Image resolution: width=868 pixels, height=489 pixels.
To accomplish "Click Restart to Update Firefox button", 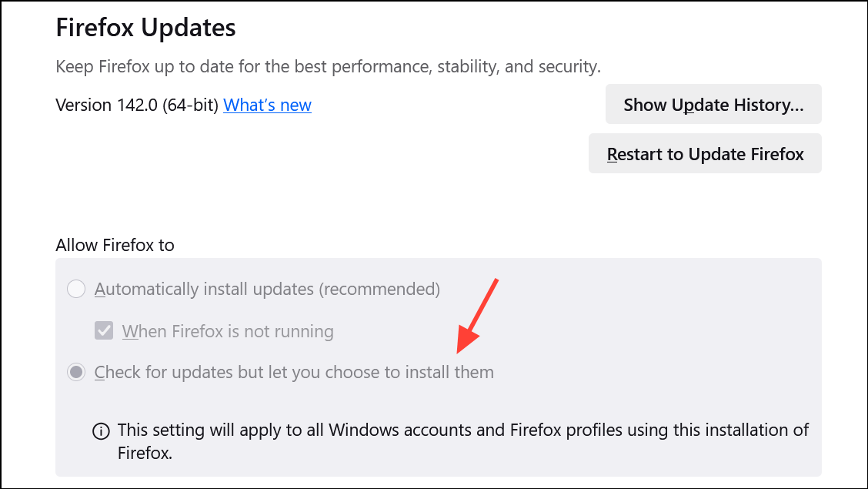I will [x=705, y=153].
